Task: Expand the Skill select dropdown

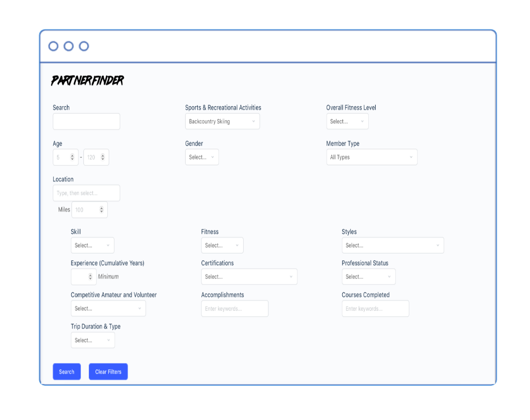Action: (x=92, y=246)
